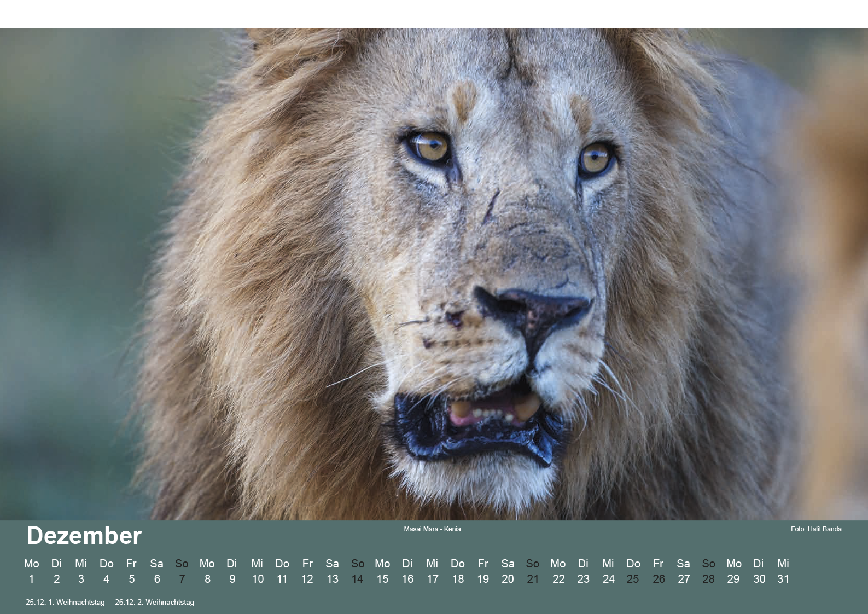
Task: Click day number 3
Action: click(x=81, y=579)
